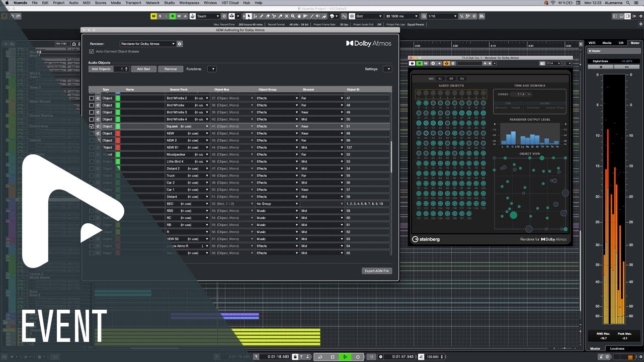Open the Nuendo application menu
Viewport: 644px width, 362px height.
coord(21,3)
